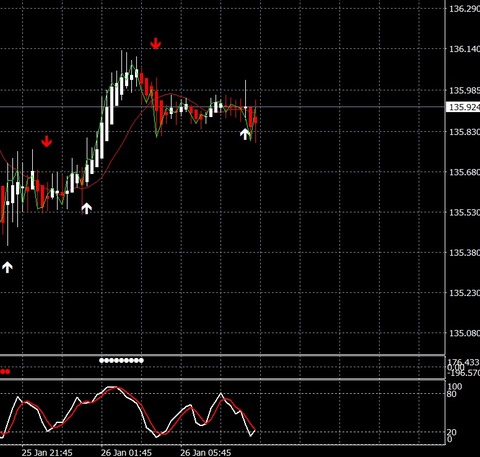Click the stochastic 80 level label
The width and height of the screenshot is (480, 457).
451,394
